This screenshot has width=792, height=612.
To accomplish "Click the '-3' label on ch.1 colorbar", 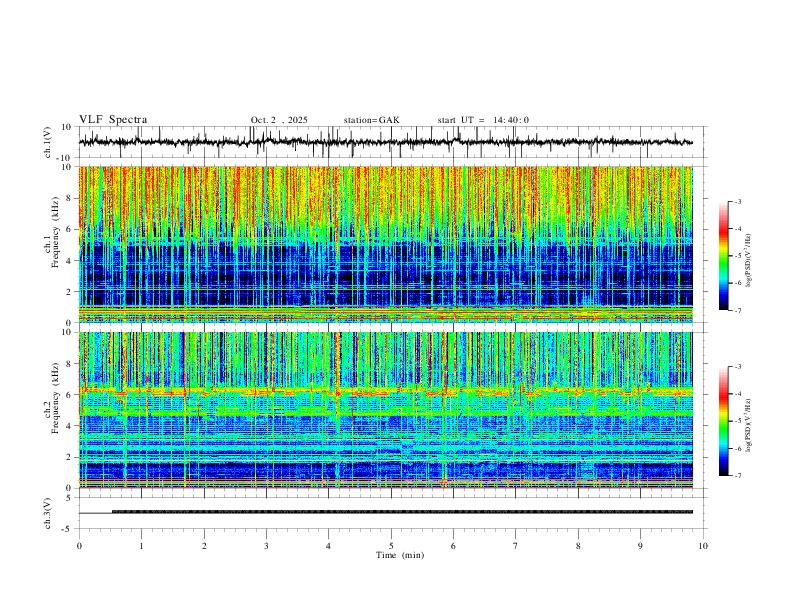I will pyautogui.click(x=738, y=201).
